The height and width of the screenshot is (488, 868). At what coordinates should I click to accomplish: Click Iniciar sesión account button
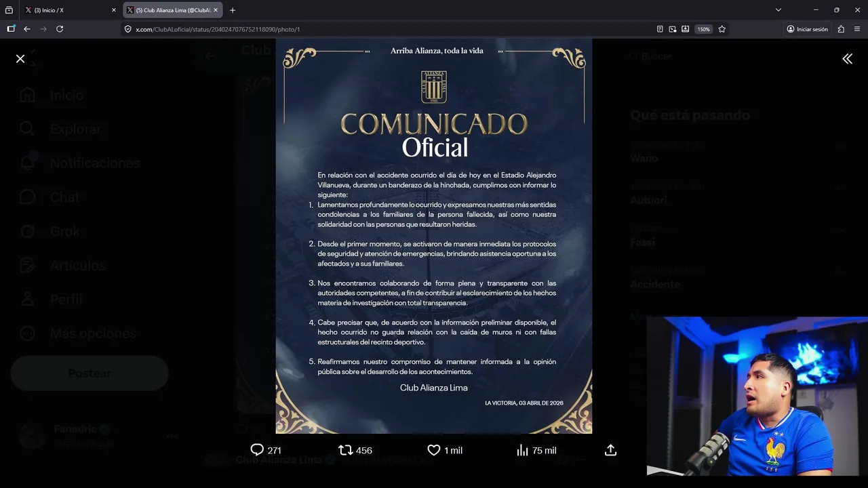807,29
